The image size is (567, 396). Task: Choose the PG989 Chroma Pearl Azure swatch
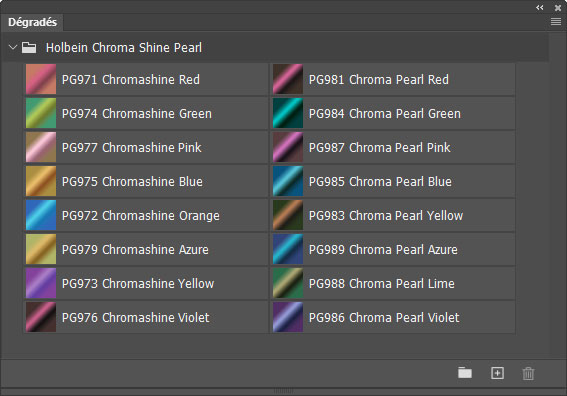click(288, 249)
